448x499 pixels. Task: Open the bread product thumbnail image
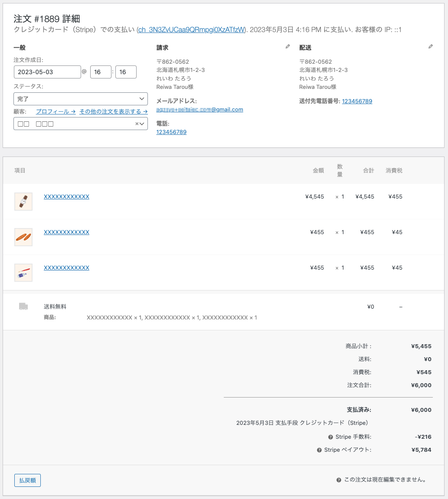(23, 237)
